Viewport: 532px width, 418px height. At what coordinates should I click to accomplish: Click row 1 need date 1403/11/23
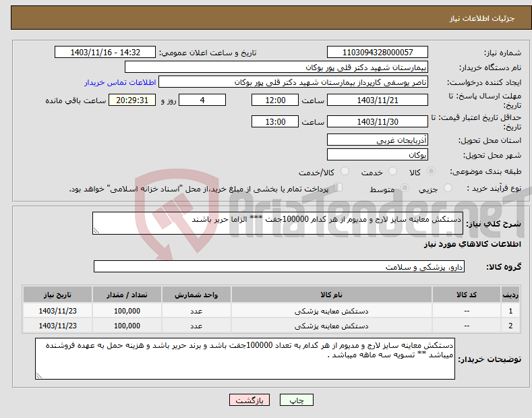tap(57, 311)
